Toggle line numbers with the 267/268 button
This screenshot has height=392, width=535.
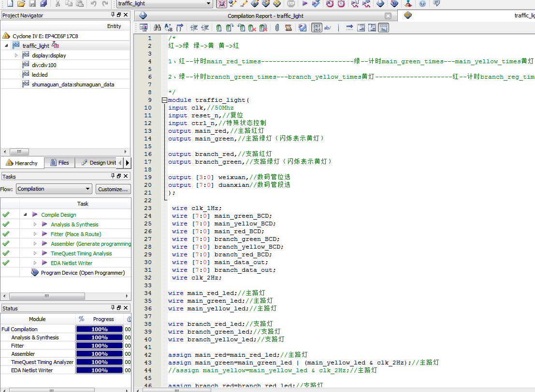click(x=317, y=28)
